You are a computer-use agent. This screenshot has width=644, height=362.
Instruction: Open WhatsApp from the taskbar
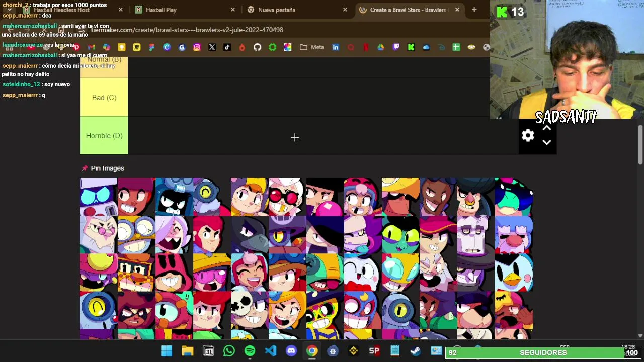(x=229, y=351)
